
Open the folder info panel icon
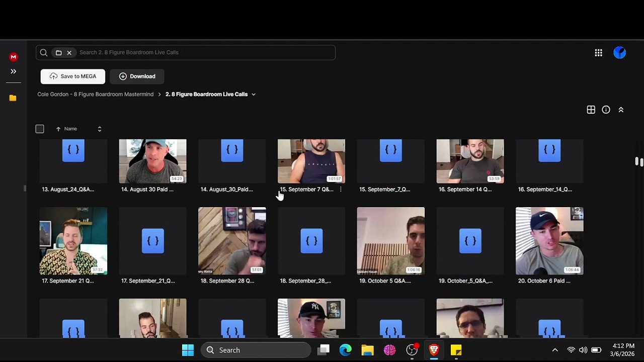pyautogui.click(x=606, y=110)
